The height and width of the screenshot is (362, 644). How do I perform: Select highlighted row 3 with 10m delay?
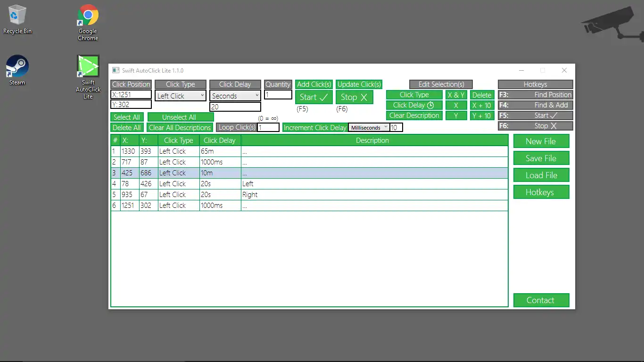tap(309, 173)
